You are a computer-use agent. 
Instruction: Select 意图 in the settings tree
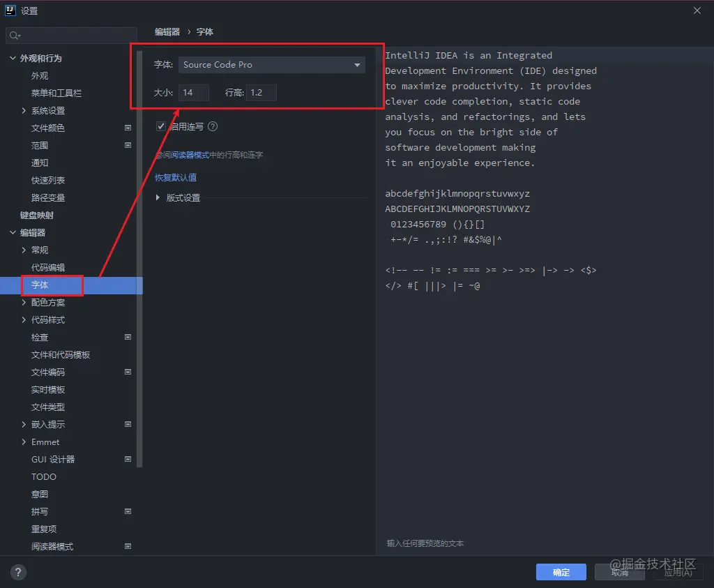pyautogui.click(x=40, y=494)
